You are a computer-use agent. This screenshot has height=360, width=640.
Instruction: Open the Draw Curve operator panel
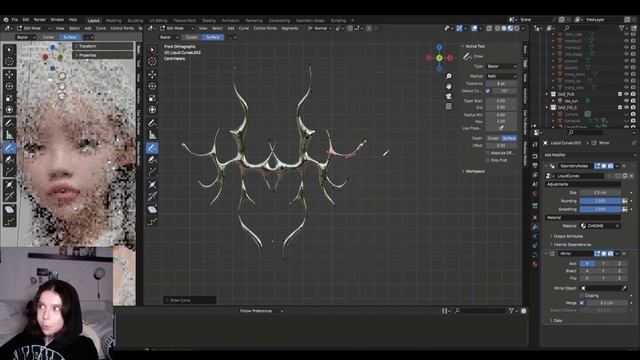(189, 300)
